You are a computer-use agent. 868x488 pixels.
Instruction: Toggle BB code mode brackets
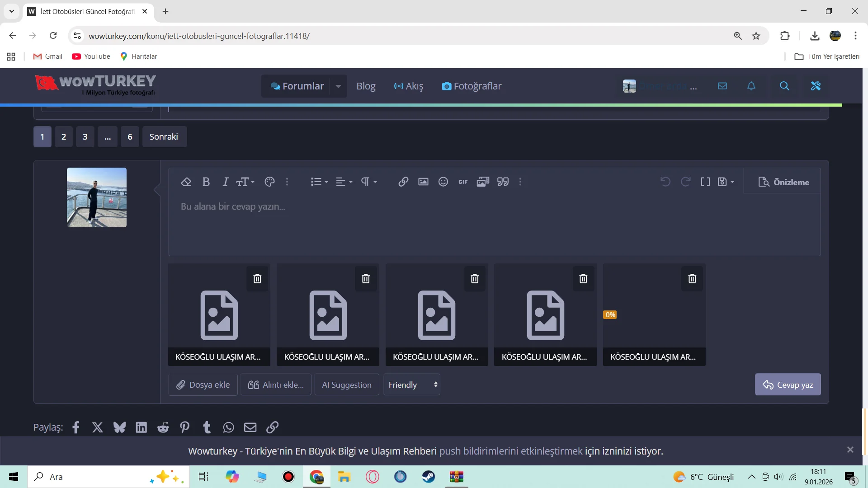[x=705, y=182]
